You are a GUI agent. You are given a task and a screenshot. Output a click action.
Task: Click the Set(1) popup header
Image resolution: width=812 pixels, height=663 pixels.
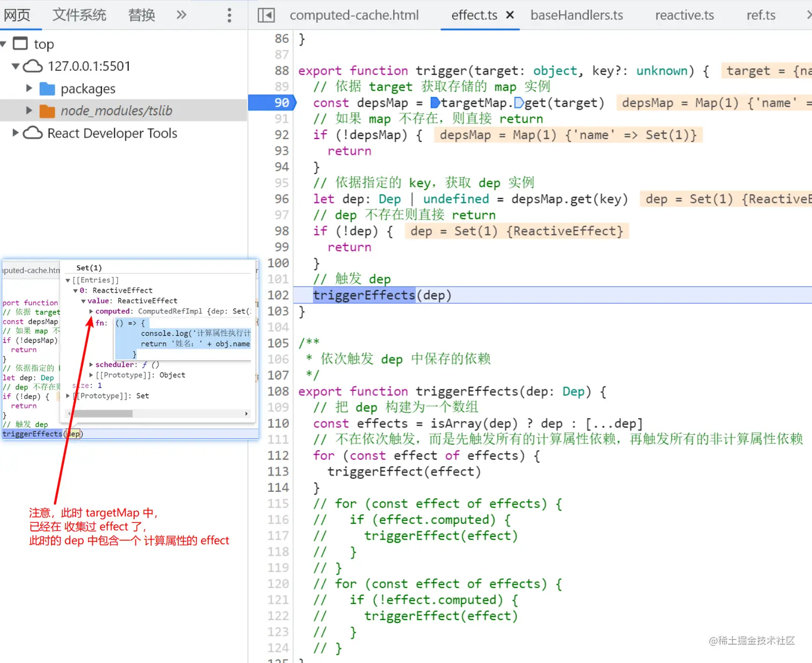(x=89, y=268)
